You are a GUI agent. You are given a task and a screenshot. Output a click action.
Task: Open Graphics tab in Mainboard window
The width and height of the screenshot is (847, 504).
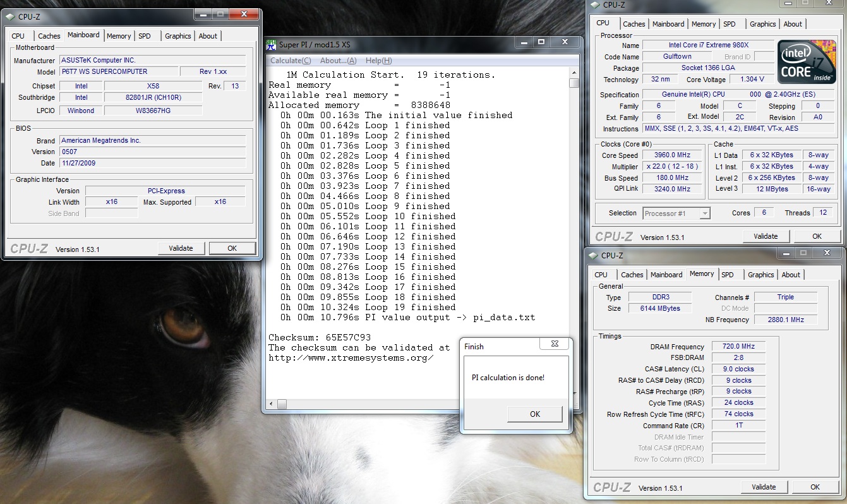click(x=178, y=36)
